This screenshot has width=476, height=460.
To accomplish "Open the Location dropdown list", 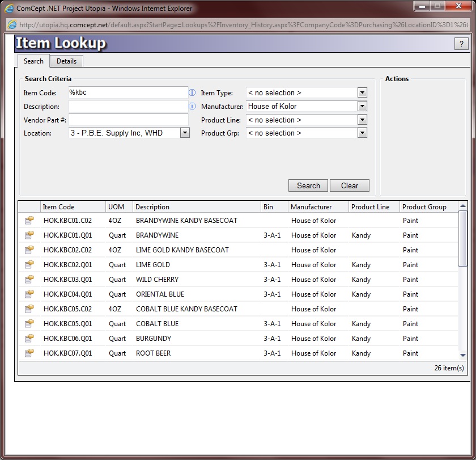I will click(x=185, y=133).
